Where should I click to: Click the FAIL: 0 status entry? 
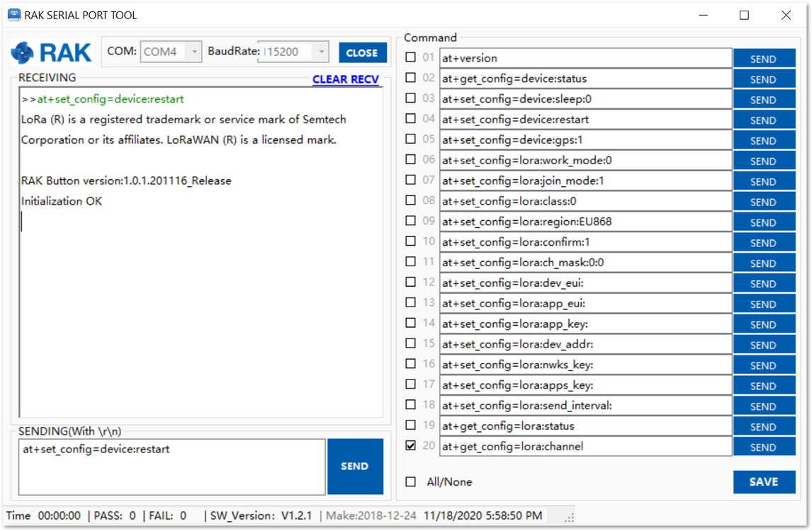pyautogui.click(x=167, y=516)
